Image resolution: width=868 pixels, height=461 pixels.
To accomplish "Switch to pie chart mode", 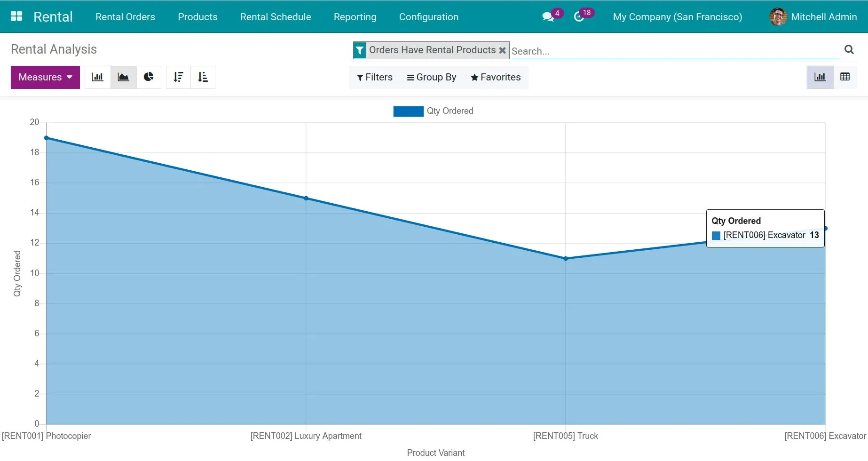I will click(149, 77).
